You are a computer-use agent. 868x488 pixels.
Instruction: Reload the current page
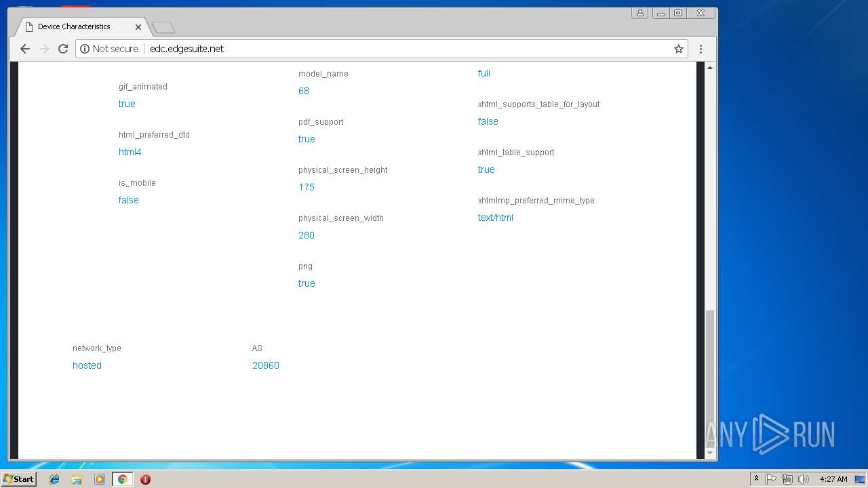click(x=63, y=49)
